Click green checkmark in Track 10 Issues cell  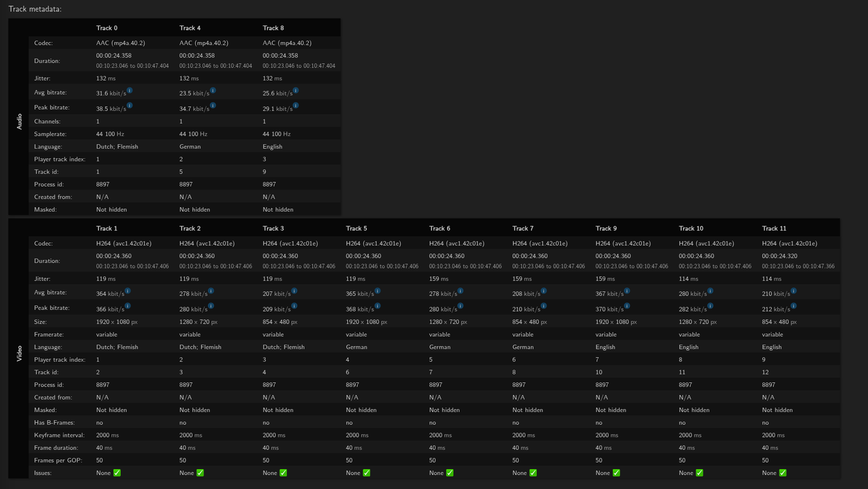tap(699, 473)
